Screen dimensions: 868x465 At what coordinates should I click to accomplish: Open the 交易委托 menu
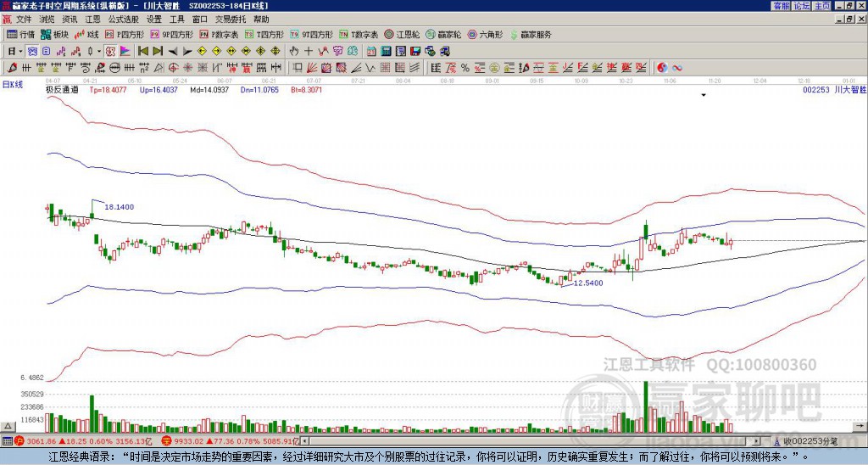pyautogui.click(x=231, y=20)
